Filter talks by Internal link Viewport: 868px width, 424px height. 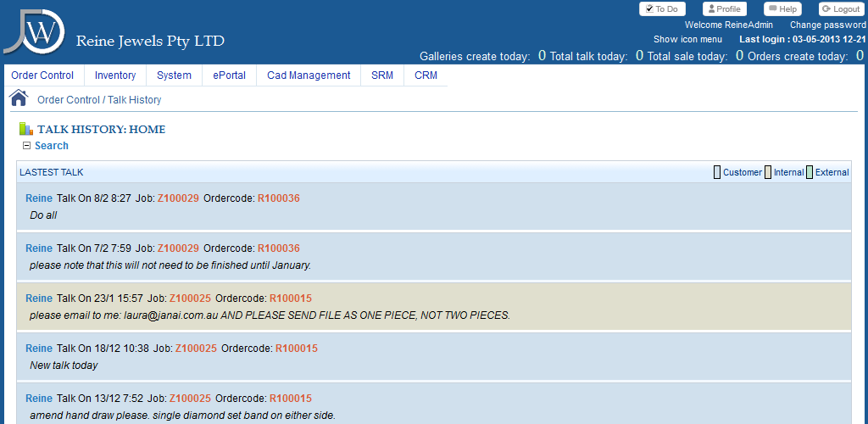tap(789, 172)
